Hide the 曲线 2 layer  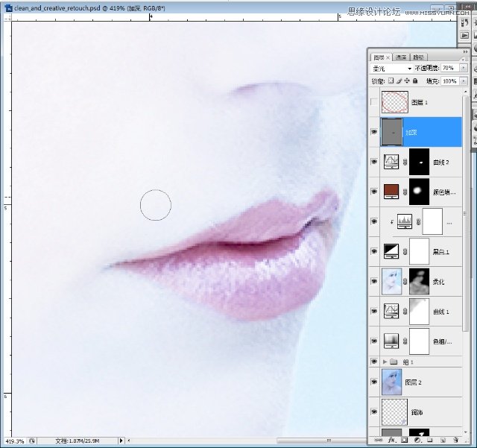(374, 162)
